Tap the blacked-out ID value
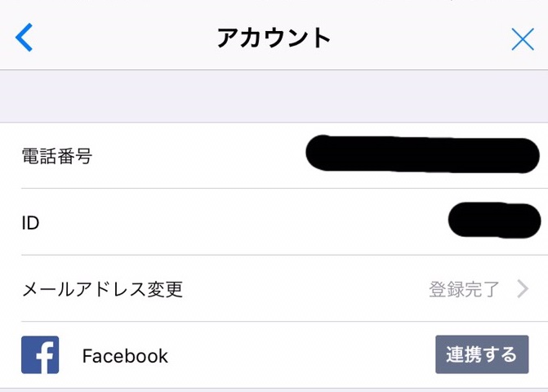The width and height of the screenshot is (548, 392). (495, 220)
